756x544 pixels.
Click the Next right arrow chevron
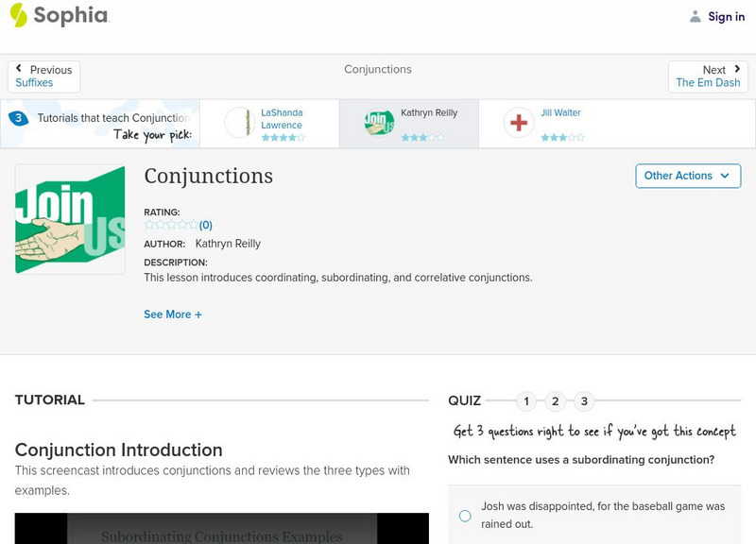point(736,69)
